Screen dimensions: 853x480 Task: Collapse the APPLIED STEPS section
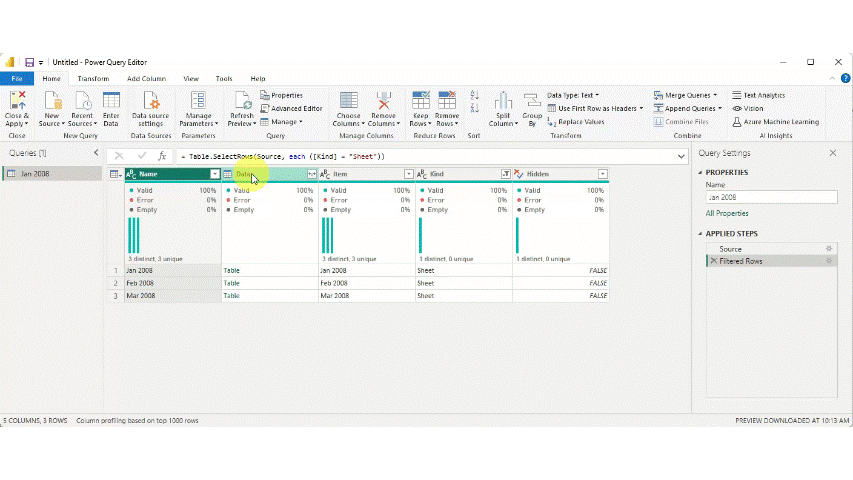tap(701, 233)
